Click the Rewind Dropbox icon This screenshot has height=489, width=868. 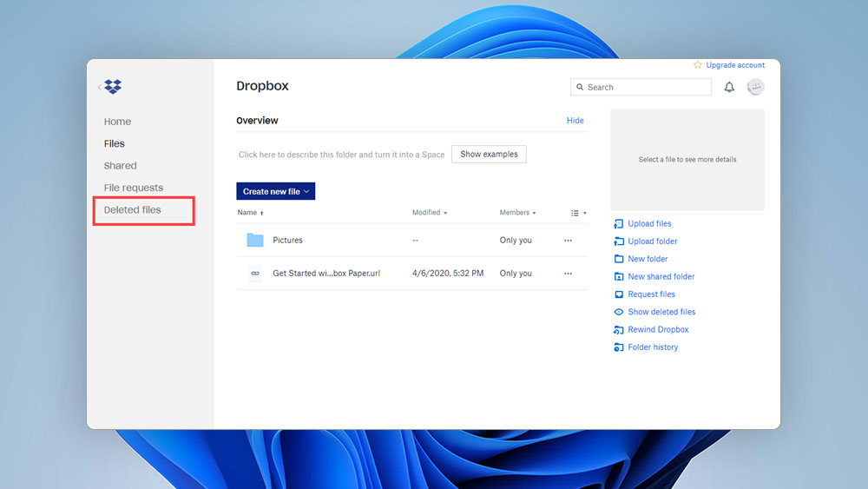[618, 329]
